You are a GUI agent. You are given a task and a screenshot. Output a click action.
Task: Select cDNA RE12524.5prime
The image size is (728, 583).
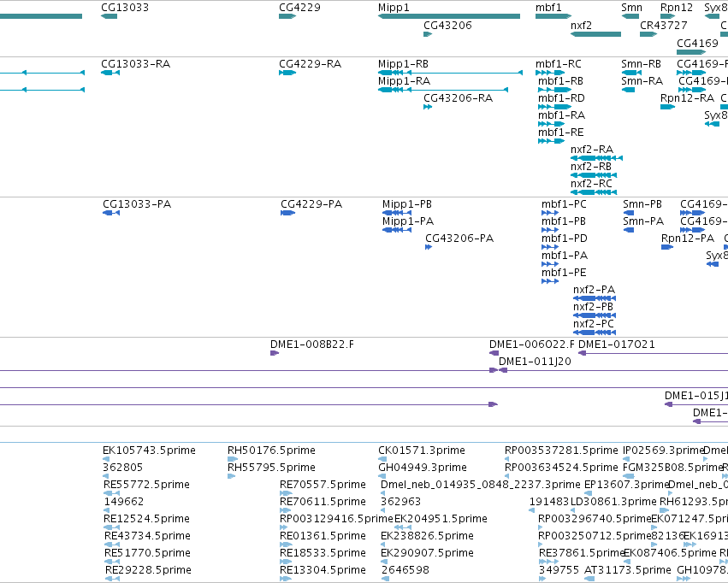coord(146,519)
